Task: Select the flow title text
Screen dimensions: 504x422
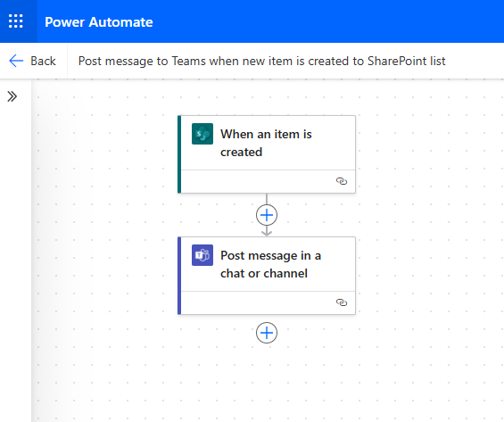Action: [261, 61]
